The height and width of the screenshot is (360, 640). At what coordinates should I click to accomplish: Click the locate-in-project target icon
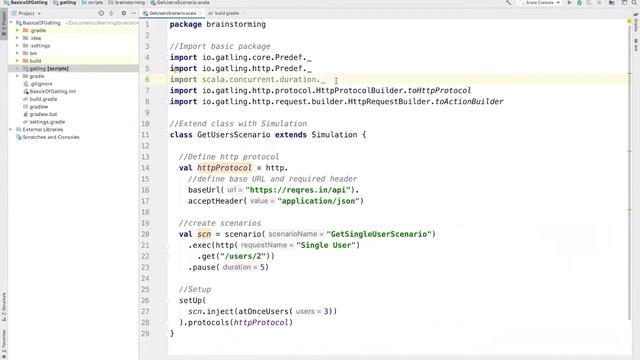pos(101,13)
